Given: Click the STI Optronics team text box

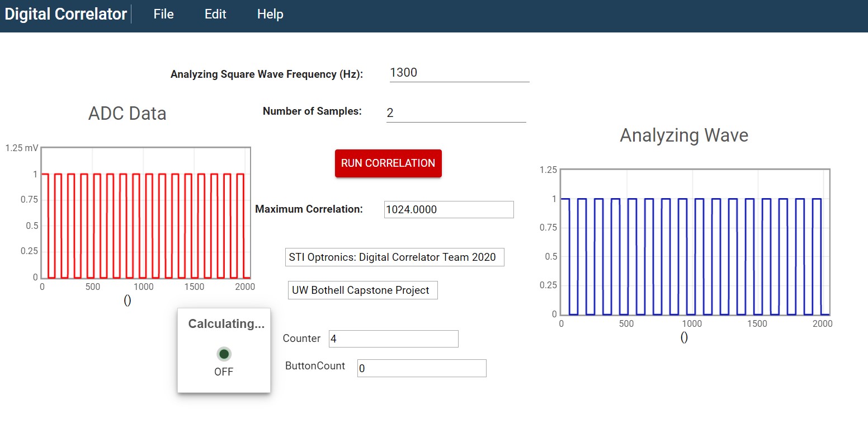Looking at the screenshot, I should (394, 257).
